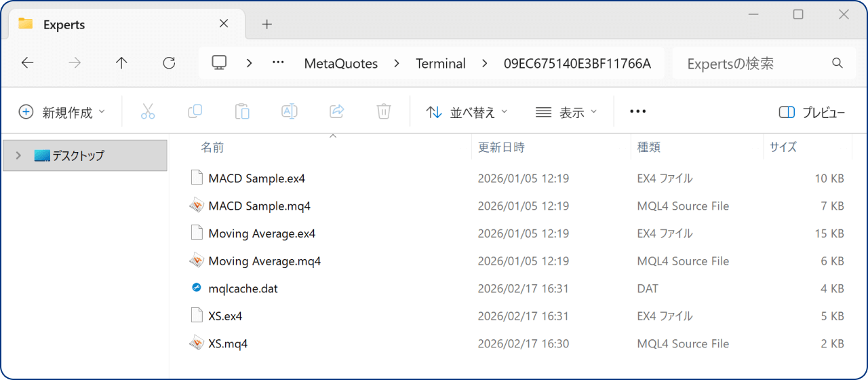The width and height of the screenshot is (868, 380).
Task: Expand the chevron after Terminal
Action: [x=484, y=63]
